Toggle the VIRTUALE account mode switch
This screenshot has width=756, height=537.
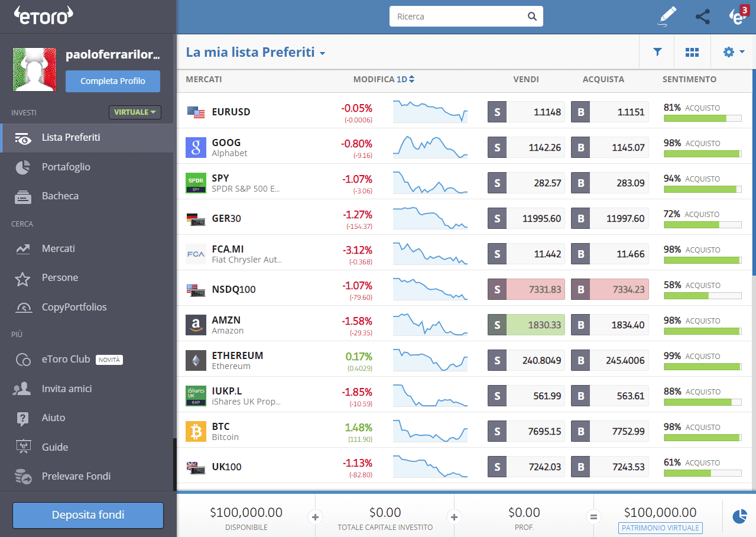(135, 112)
